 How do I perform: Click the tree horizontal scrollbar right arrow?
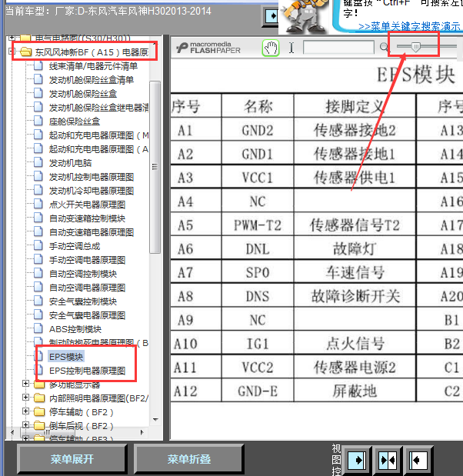(x=142, y=432)
